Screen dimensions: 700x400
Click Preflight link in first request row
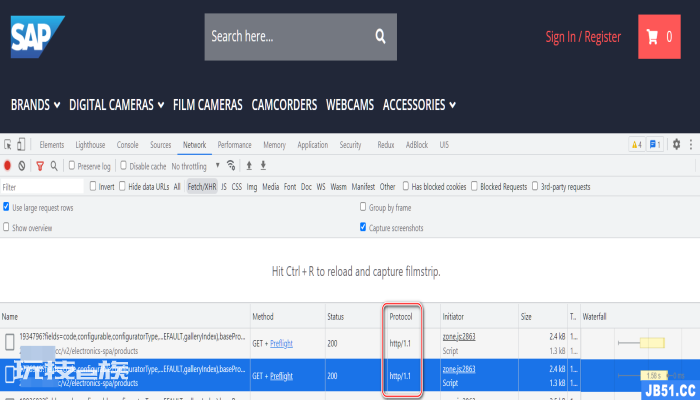click(x=281, y=343)
